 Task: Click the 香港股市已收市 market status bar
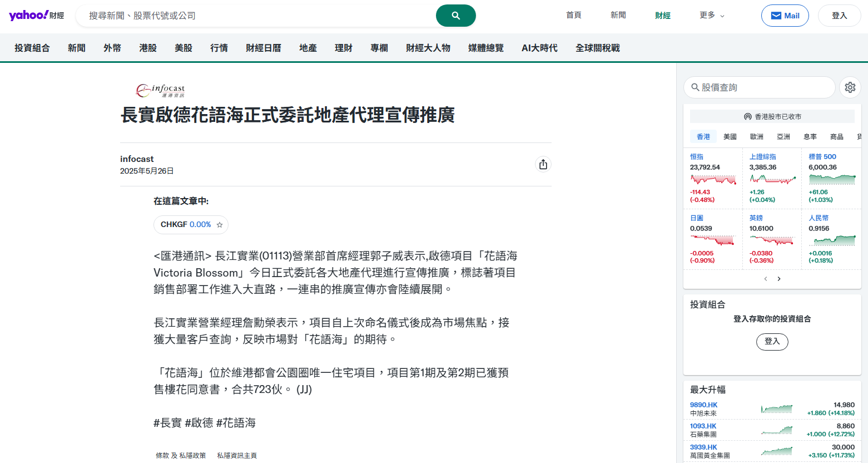coord(772,116)
